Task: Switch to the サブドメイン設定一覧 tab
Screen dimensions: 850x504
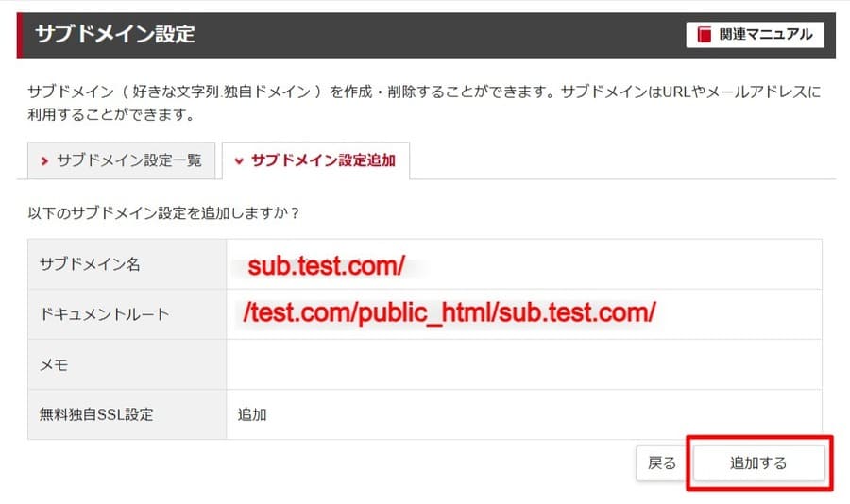Action: pos(122,160)
